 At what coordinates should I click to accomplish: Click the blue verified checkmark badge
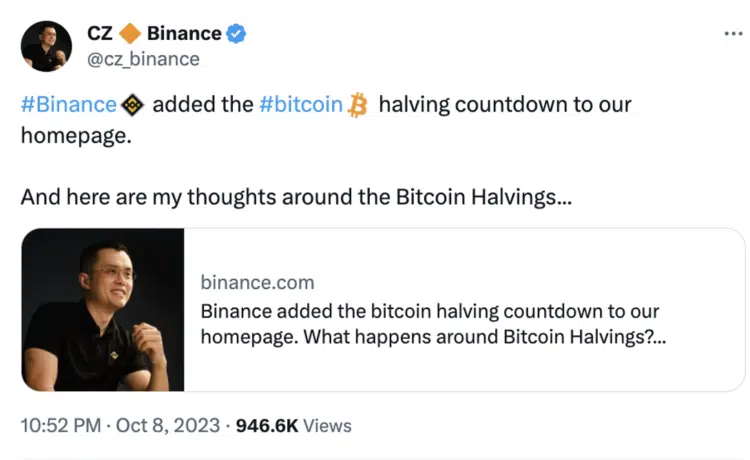point(236,33)
